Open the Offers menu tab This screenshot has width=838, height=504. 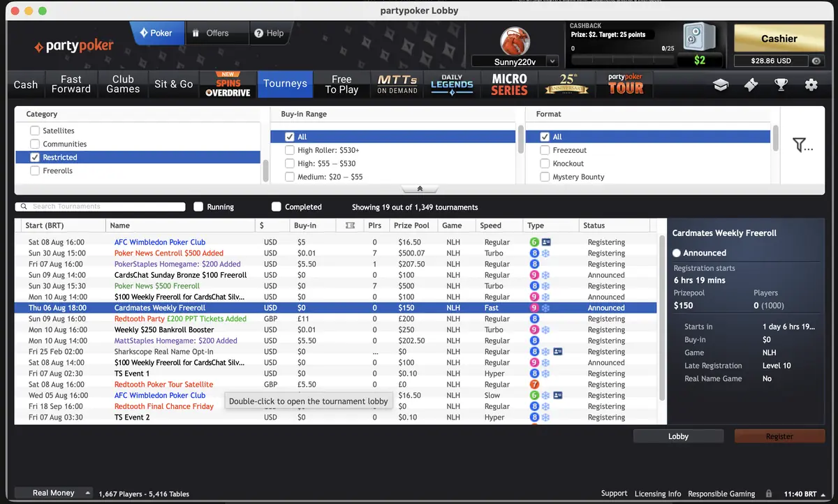(x=217, y=33)
